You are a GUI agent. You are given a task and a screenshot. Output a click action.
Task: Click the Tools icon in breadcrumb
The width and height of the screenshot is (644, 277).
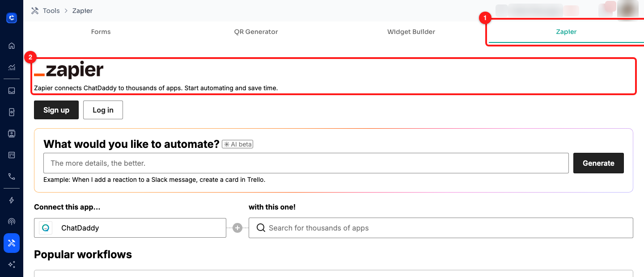click(x=35, y=11)
